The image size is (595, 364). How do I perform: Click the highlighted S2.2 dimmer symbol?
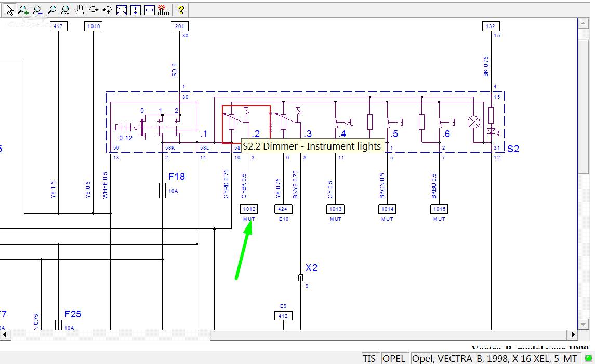pyautogui.click(x=246, y=125)
